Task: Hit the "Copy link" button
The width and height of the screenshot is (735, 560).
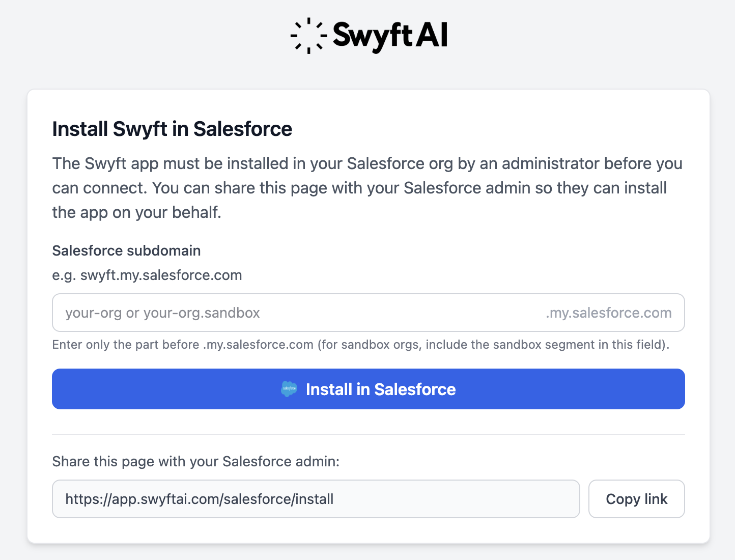Action: tap(636, 499)
